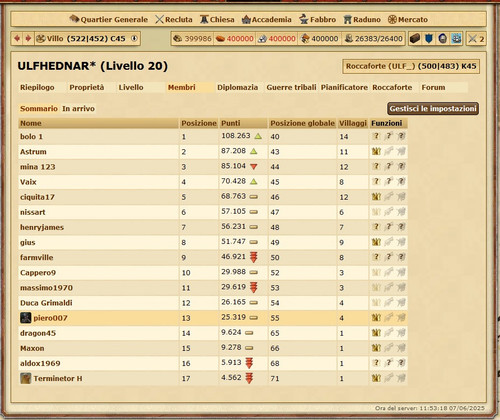Click the gold crown icon in Maxon row
This screenshot has width=500, height=420.
pyautogui.click(x=376, y=348)
